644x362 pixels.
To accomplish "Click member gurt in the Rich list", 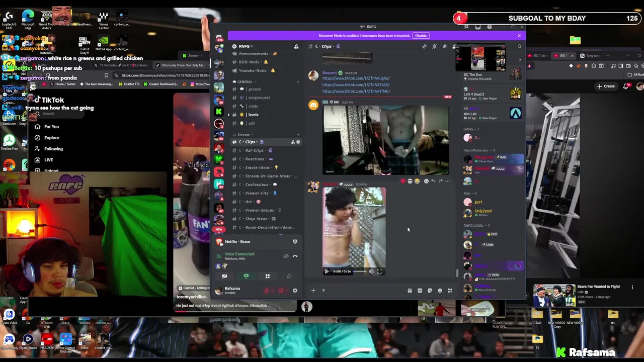I will pos(478,202).
